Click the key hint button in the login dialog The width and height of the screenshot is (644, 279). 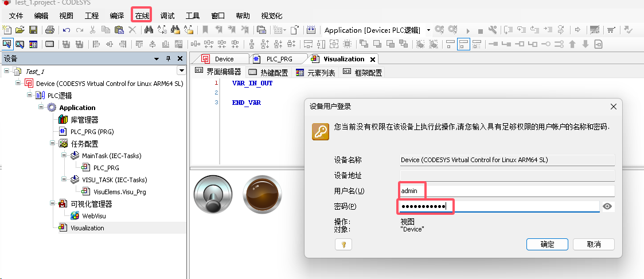[344, 245]
